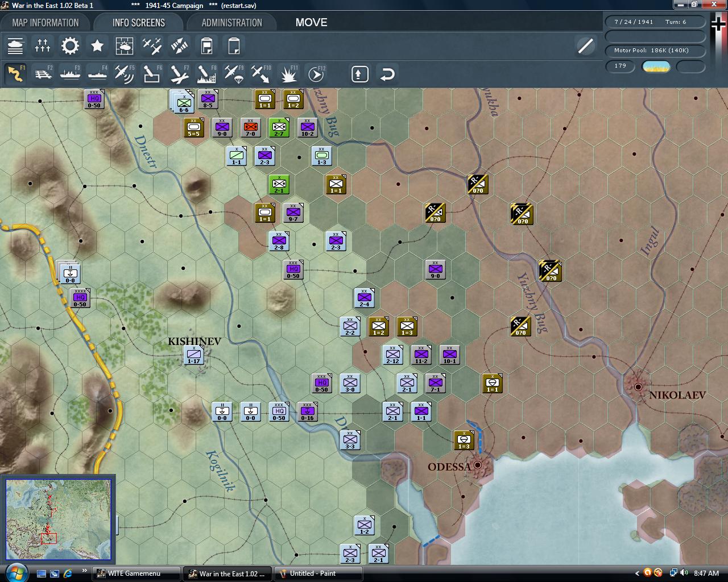The image size is (728, 582).
Task: Open the Air Doctrine planes icon
Action: pos(152,45)
